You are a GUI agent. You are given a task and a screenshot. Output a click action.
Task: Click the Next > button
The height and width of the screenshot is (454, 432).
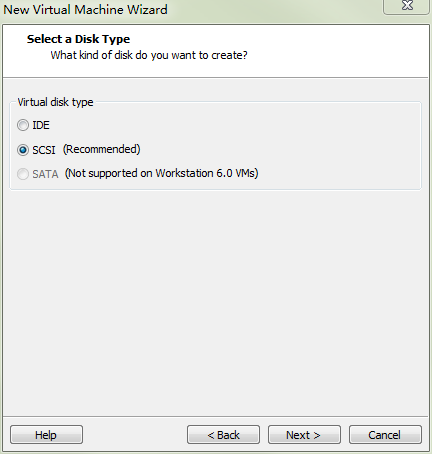[304, 435]
